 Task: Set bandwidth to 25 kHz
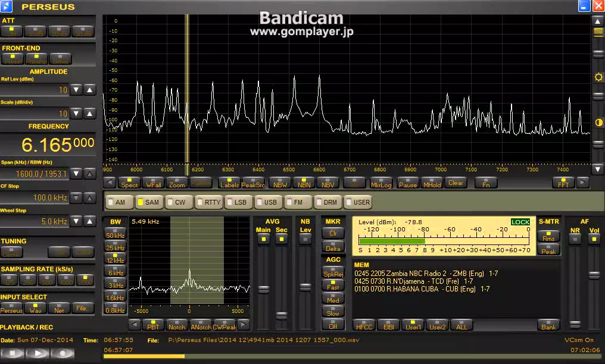point(115,246)
